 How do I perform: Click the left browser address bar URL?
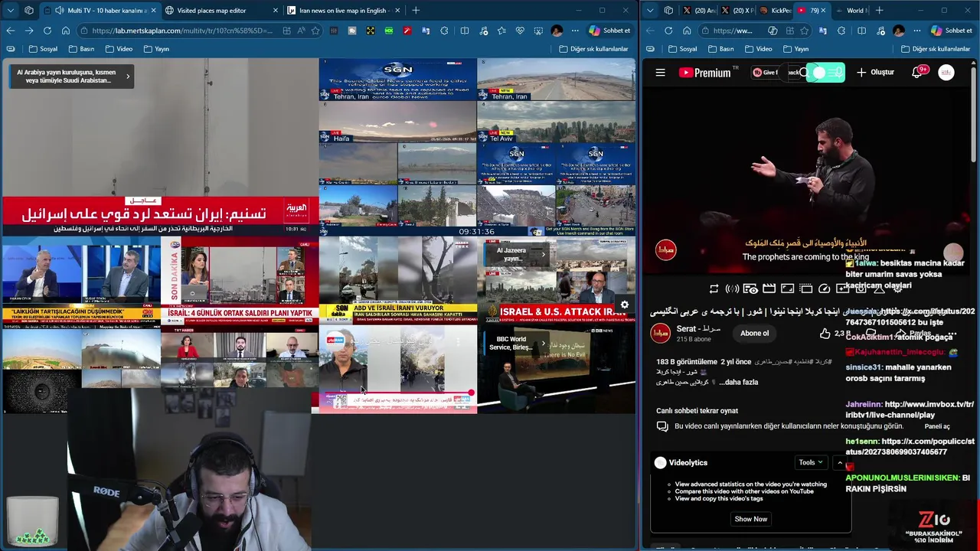(x=181, y=31)
